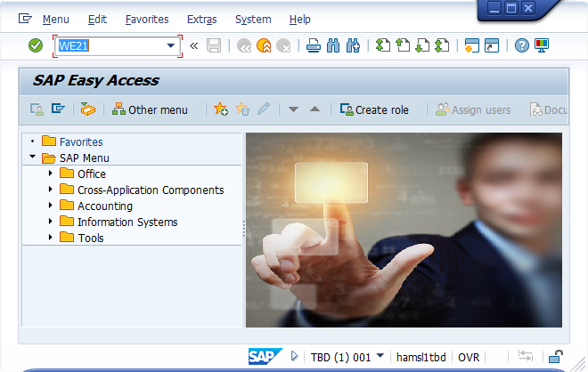Click the Customize Local Layout monitor icon
This screenshot has height=372, width=588.
click(542, 45)
